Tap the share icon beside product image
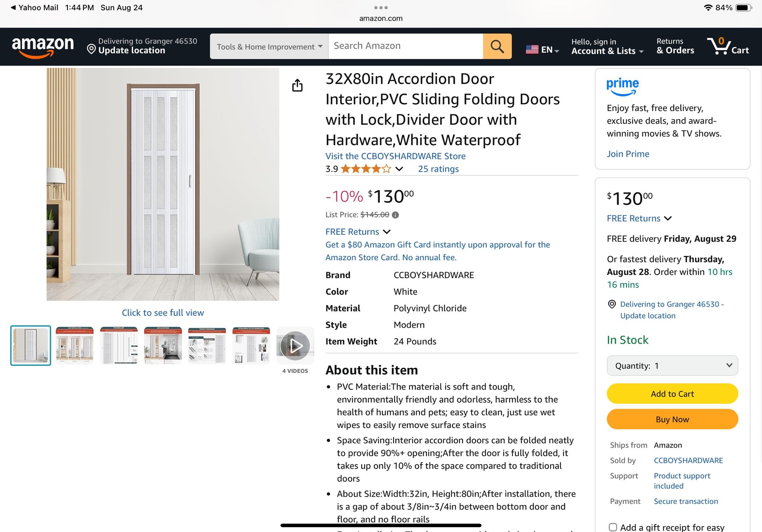762x532 pixels. [x=297, y=85]
